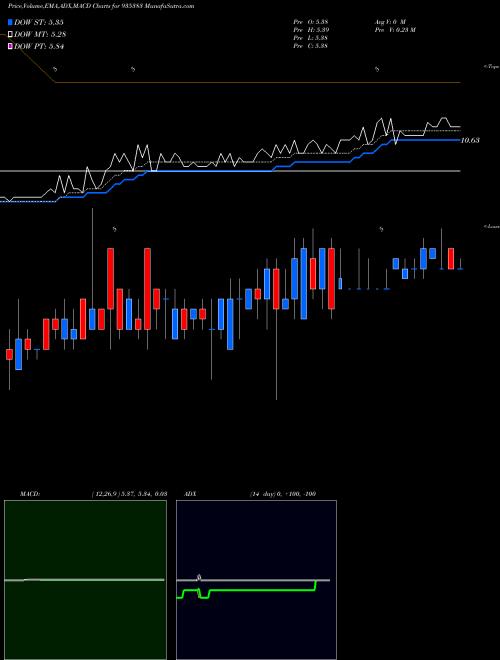Click the Pre O: 5.38 value
500x660 pixels.
click(311, 22)
